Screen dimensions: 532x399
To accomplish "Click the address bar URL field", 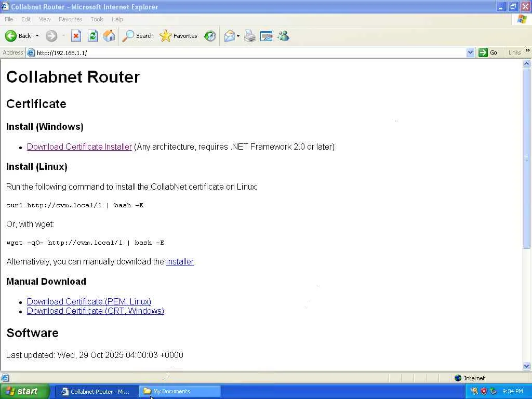I will coord(251,52).
